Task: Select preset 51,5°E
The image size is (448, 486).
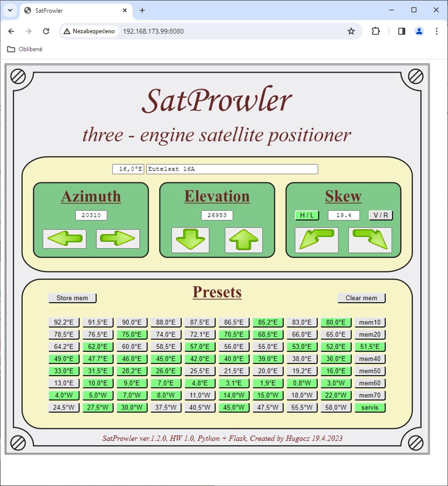Action: tap(370, 347)
